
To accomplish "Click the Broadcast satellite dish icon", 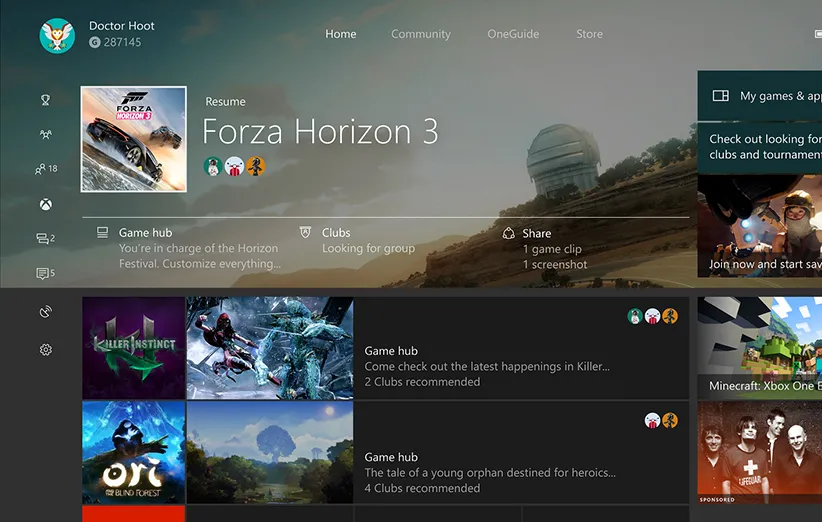I will coord(45,312).
